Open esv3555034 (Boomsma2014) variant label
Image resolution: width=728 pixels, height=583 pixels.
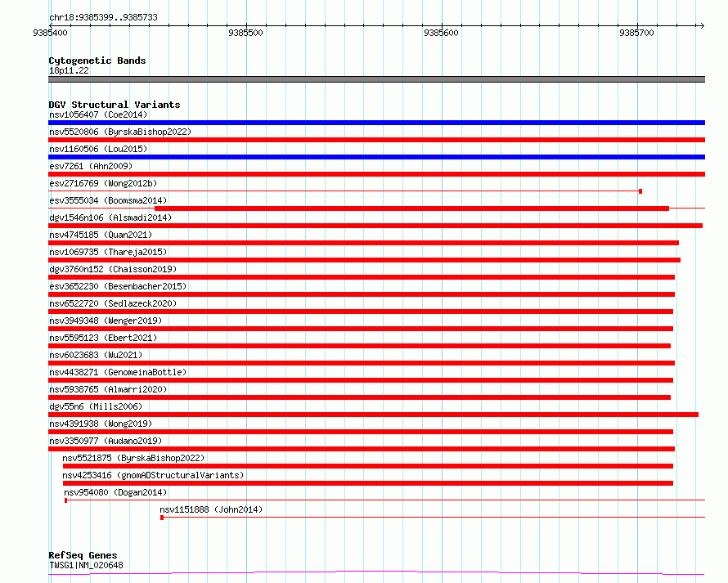pyautogui.click(x=108, y=200)
